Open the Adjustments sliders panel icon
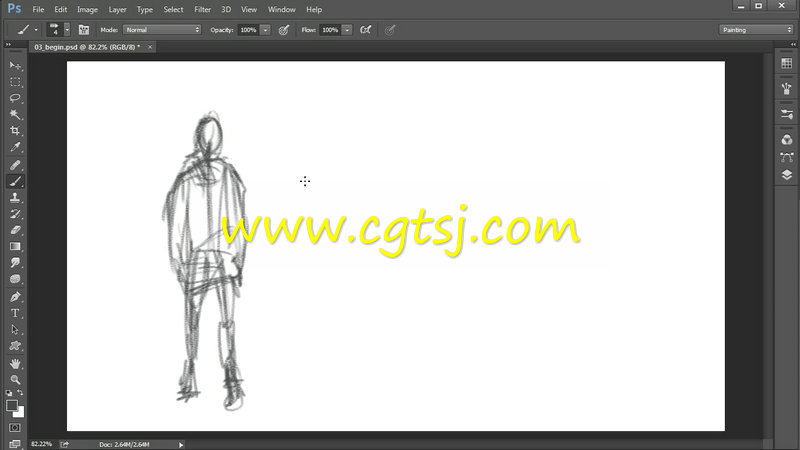Image resolution: width=800 pixels, height=450 pixels. pos(787,114)
